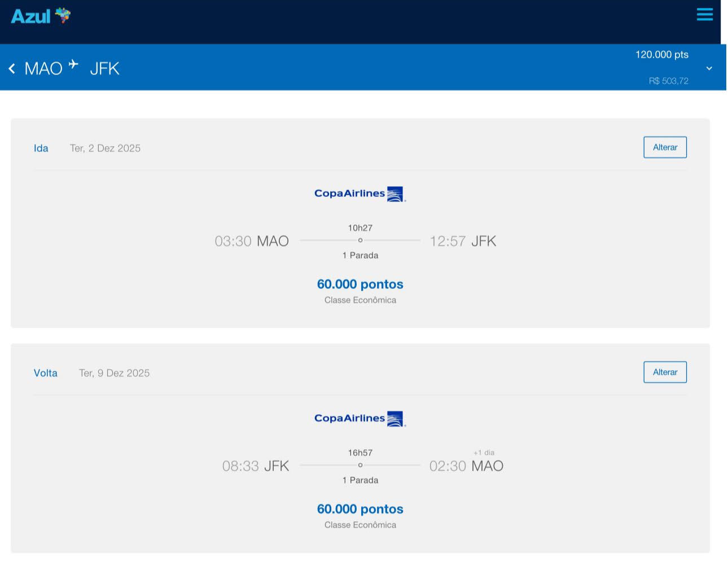Go back using the left chevron
The width and height of the screenshot is (728, 562).
tap(12, 69)
